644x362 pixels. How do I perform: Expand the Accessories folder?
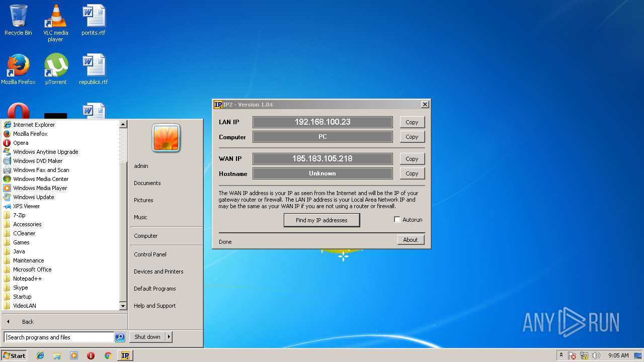click(27, 224)
